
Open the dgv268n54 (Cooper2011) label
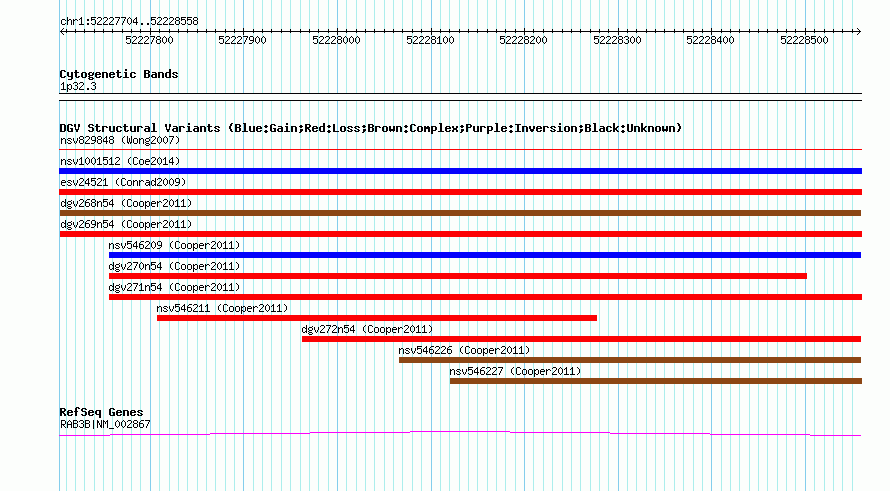click(126, 203)
